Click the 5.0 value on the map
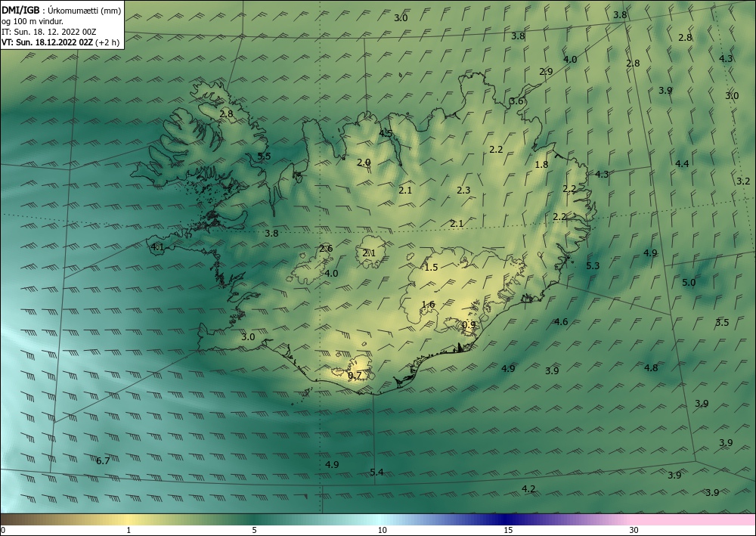 (x=689, y=283)
